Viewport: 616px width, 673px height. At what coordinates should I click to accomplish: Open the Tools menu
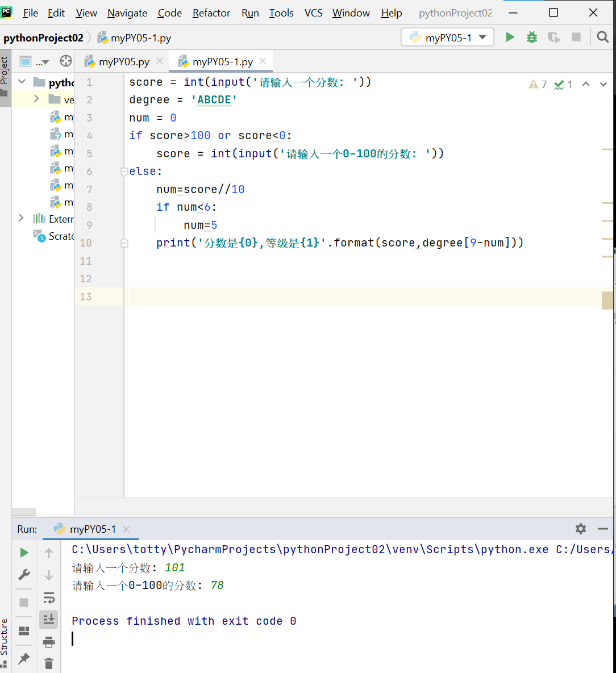(281, 13)
